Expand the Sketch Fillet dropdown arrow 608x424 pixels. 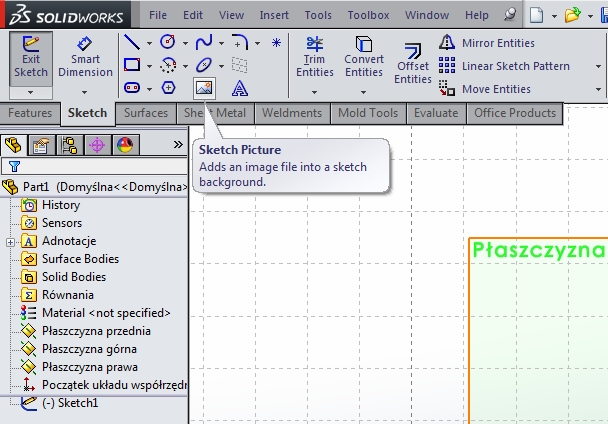click(x=257, y=43)
